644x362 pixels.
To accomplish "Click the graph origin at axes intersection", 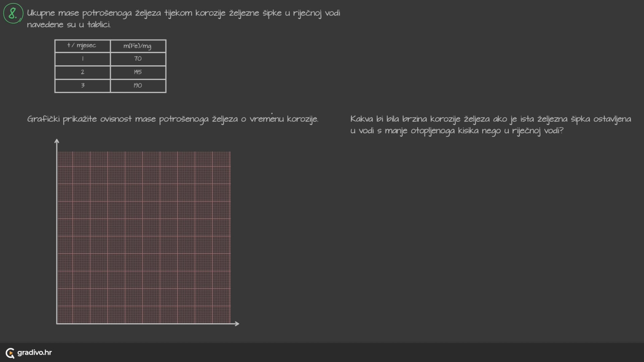I will tap(57, 323).
